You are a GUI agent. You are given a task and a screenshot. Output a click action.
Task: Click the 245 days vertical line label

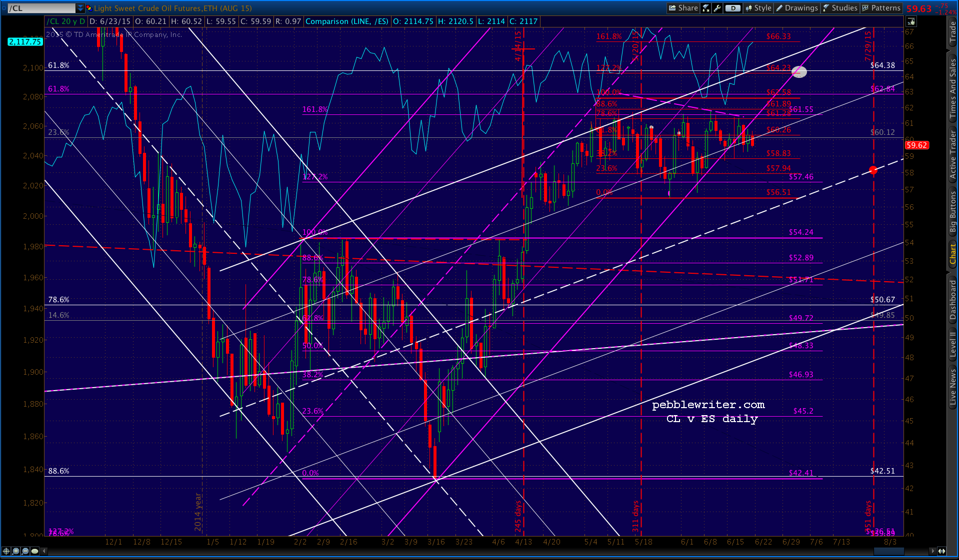[x=518, y=516]
